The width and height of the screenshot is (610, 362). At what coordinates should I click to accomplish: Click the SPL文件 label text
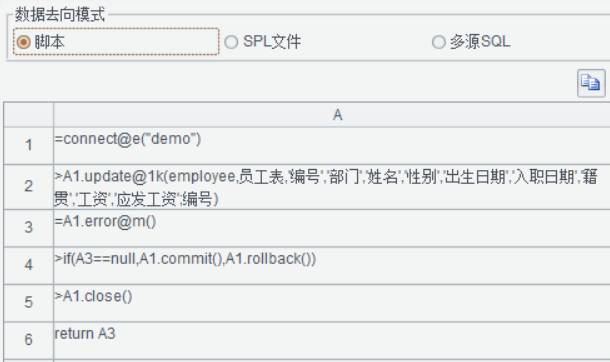click(x=272, y=42)
